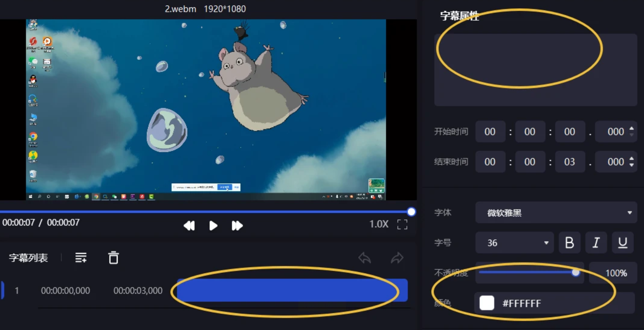
Task: Open the font dropdown showing 微软雅黑
Action: (x=556, y=213)
